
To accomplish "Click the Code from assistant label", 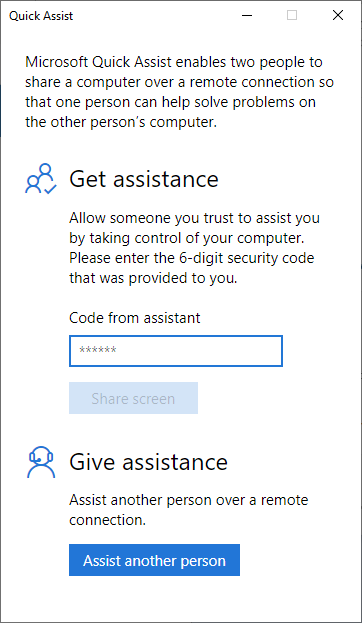I will (x=135, y=318).
